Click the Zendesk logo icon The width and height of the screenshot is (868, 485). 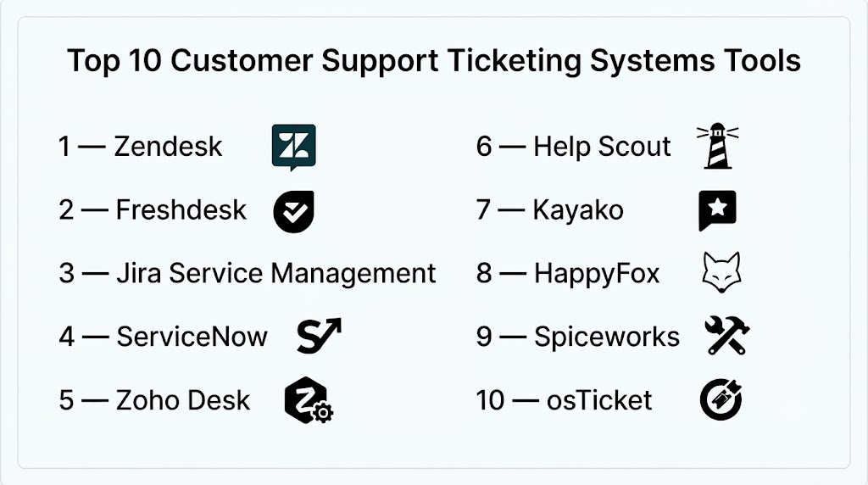click(294, 148)
